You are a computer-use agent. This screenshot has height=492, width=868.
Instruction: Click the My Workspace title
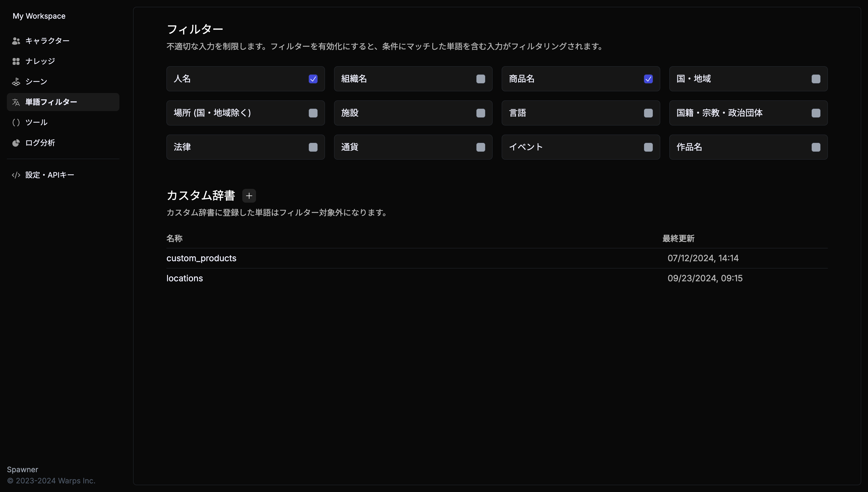(39, 16)
